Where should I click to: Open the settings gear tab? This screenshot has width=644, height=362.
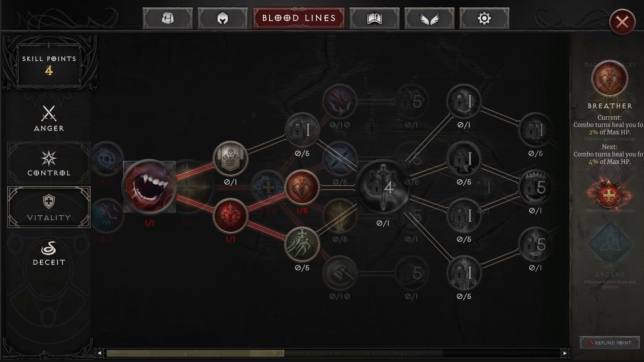(x=484, y=18)
